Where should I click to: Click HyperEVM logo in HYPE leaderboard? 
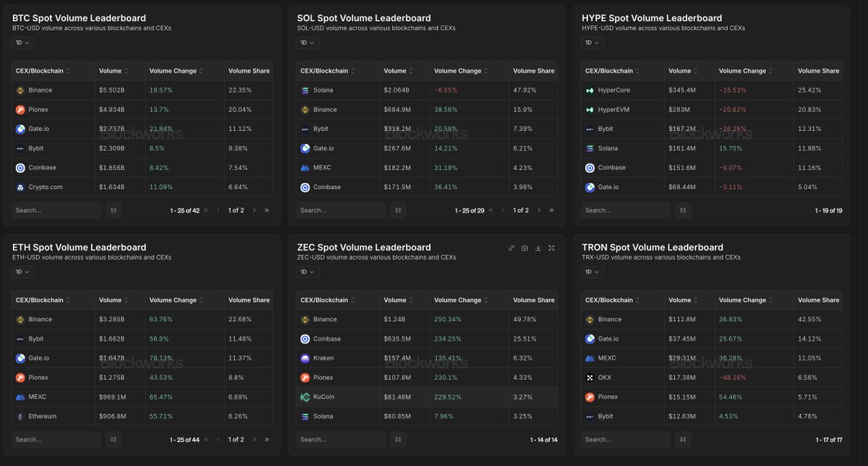(590, 110)
